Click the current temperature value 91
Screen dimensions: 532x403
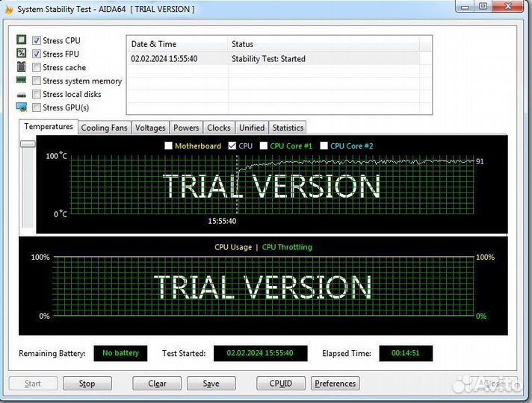coord(480,162)
